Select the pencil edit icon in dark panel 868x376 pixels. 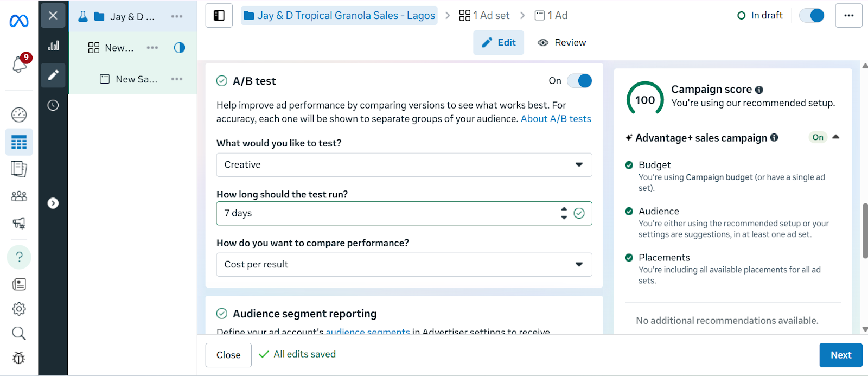click(53, 75)
